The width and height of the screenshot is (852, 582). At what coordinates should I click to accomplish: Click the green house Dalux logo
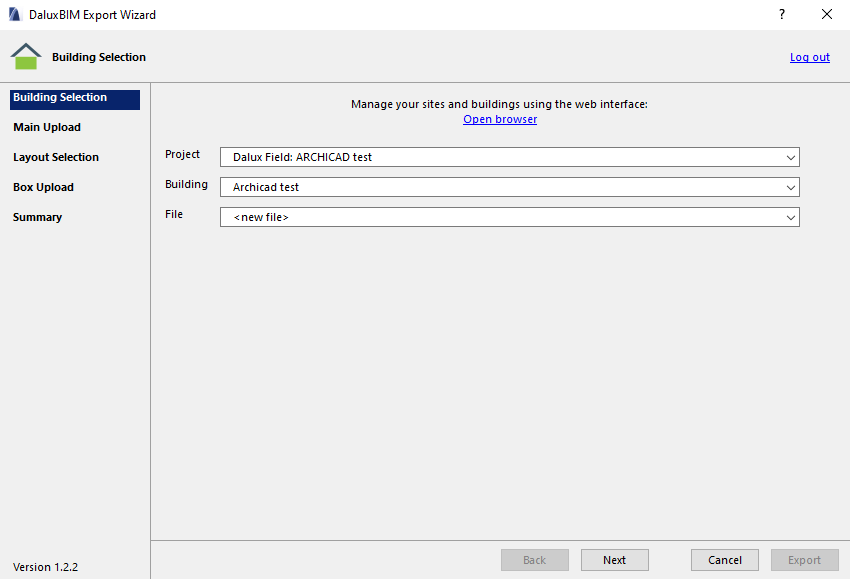pos(26,57)
